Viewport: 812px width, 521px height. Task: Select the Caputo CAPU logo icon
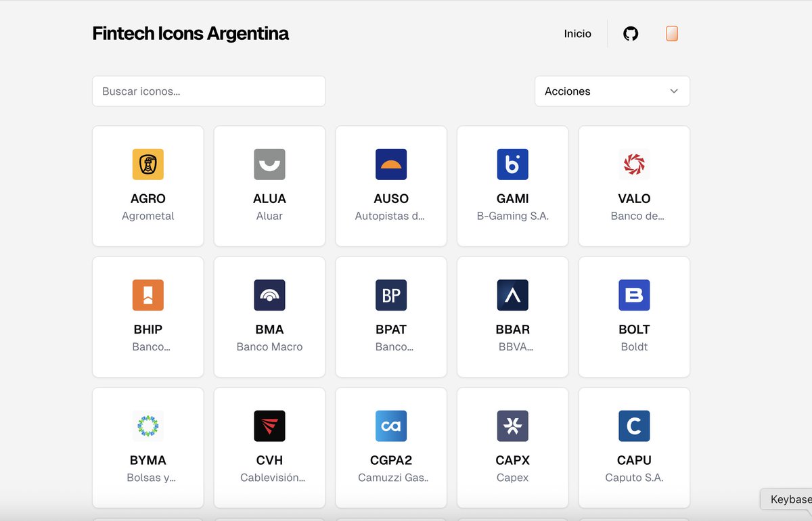[634, 426]
